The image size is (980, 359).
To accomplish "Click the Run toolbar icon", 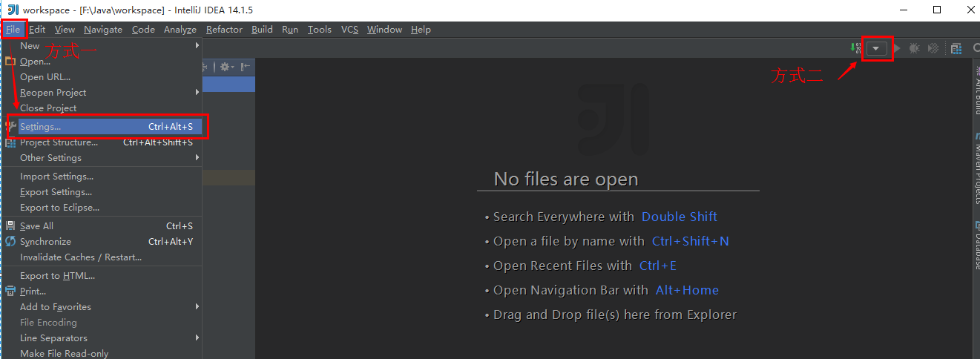I will tap(897, 48).
